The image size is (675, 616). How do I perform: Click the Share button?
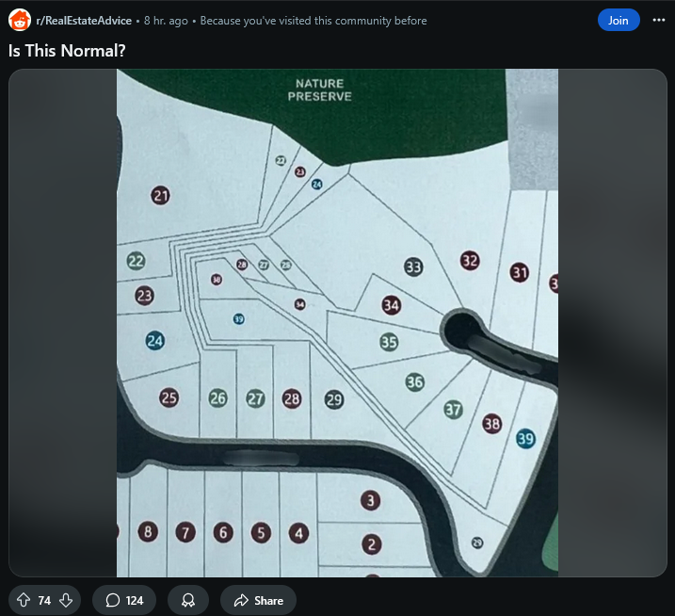258,600
